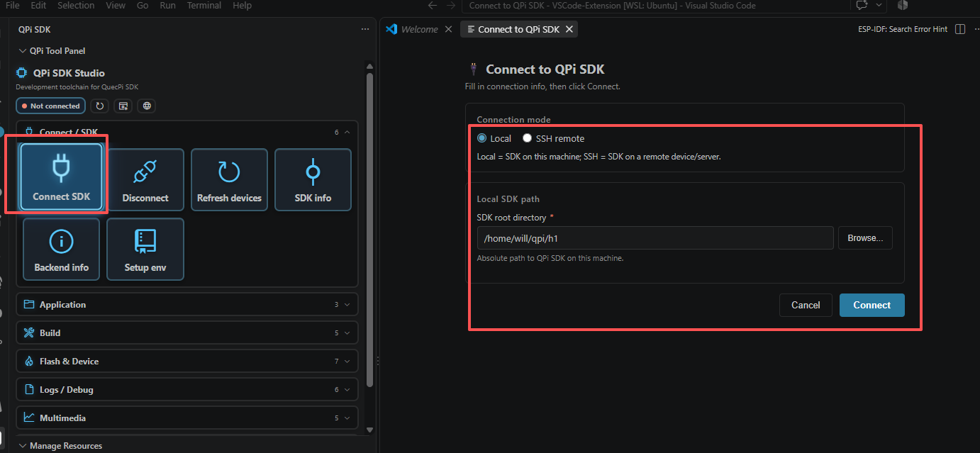Viewport: 980px width, 453px height.
Task: Click the chat icon in title bar
Action: coord(862,5)
